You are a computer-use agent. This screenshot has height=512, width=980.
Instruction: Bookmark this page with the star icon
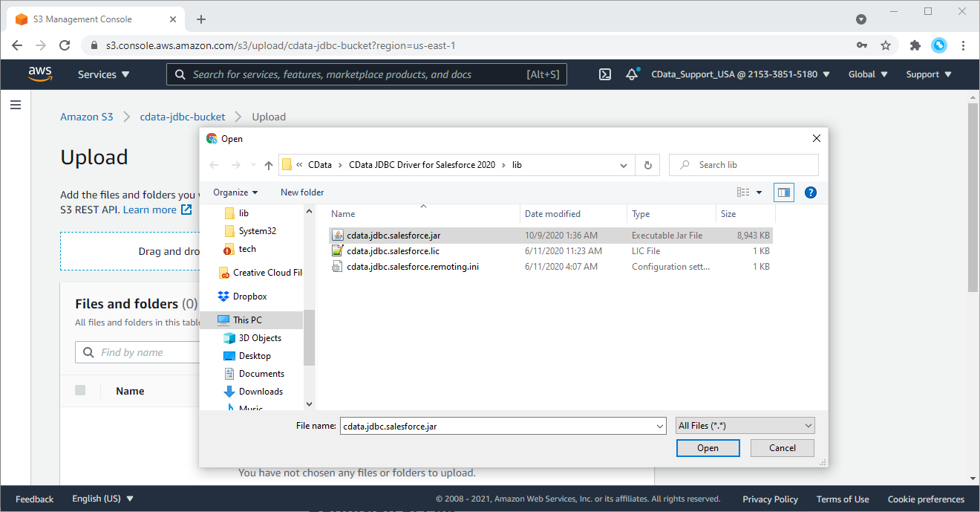(886, 45)
